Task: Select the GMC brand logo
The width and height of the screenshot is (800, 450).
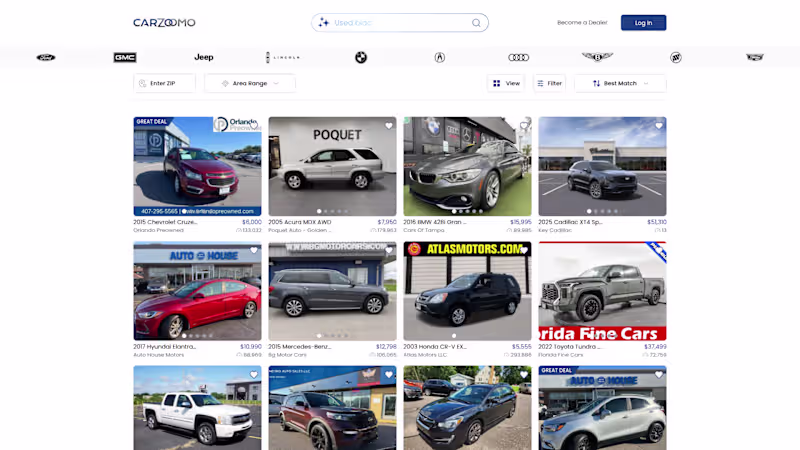Action: pos(125,57)
